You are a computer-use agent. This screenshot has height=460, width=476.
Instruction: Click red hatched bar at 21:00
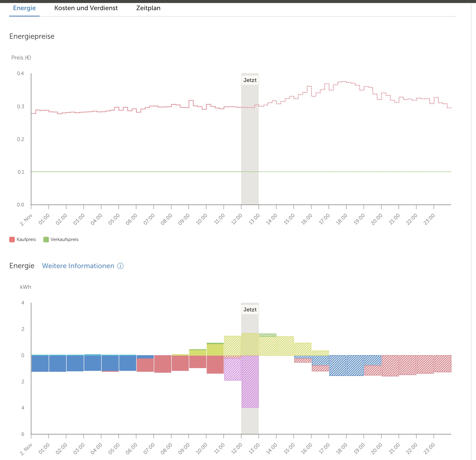pos(408,365)
